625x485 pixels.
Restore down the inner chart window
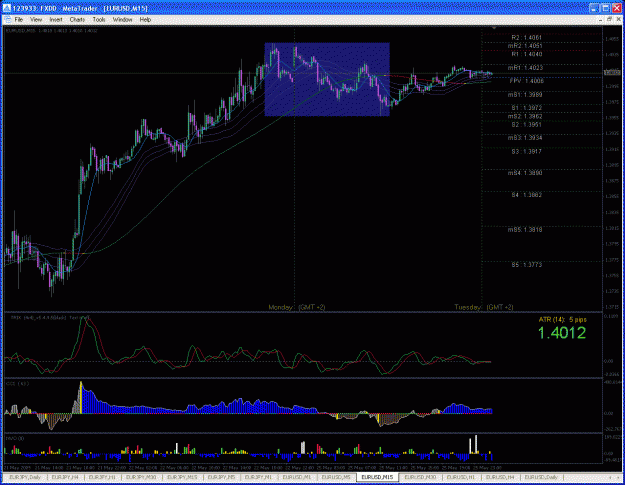pos(609,20)
